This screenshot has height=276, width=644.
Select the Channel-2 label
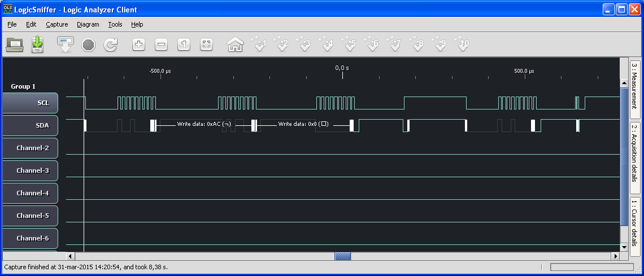tap(31, 148)
